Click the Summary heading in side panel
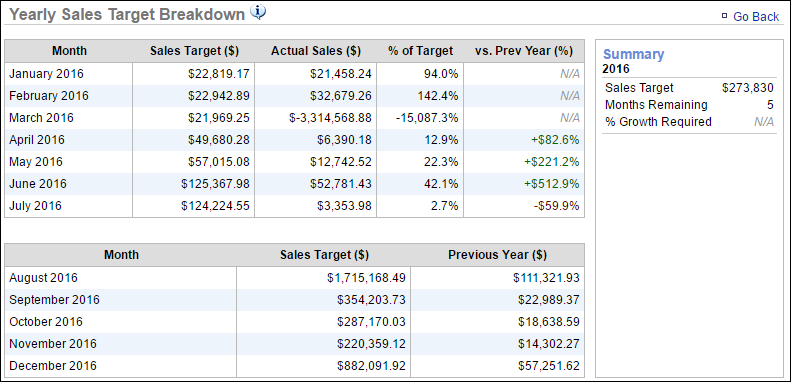The height and width of the screenshot is (382, 792). pyautogui.click(x=633, y=54)
